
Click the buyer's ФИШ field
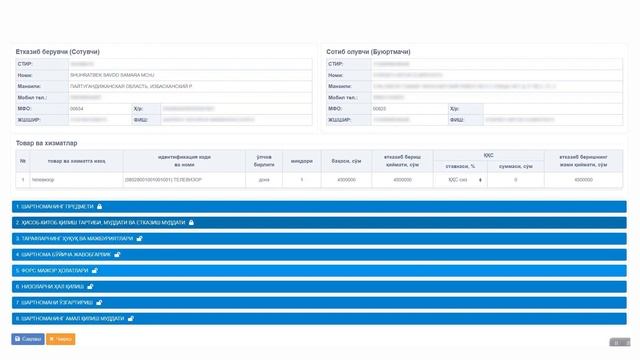[553, 120]
